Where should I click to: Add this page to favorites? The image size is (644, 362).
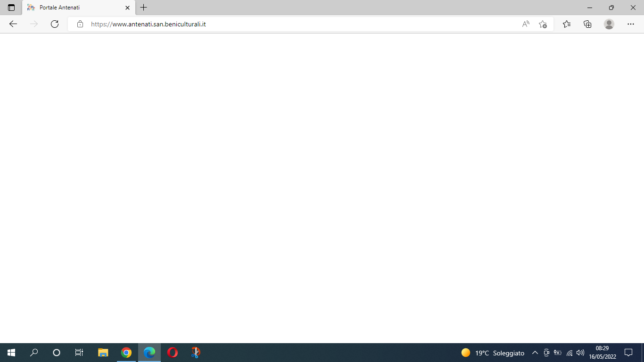click(x=543, y=24)
